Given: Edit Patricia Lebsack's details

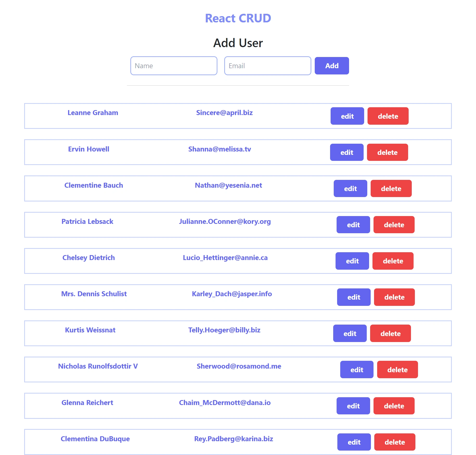Looking at the screenshot, I should tap(353, 225).
